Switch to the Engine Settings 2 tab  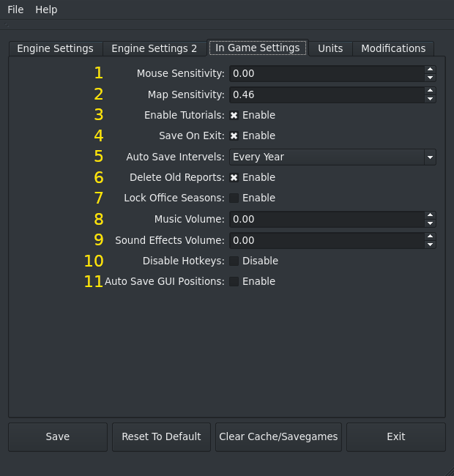coord(154,48)
